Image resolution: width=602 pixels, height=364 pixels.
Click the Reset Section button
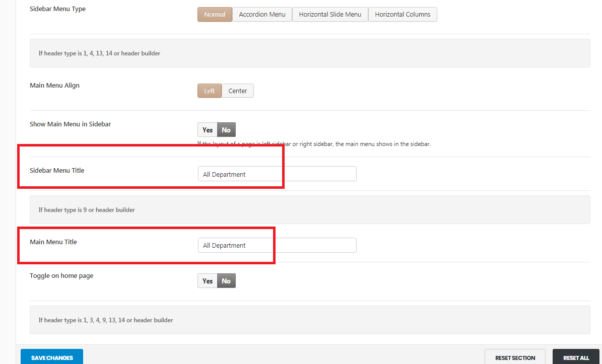[x=515, y=357]
